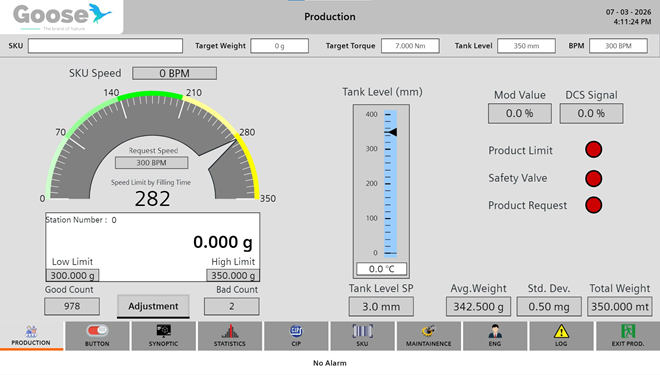Click the Station Number label
This screenshot has width=660, height=375.
coord(76,220)
